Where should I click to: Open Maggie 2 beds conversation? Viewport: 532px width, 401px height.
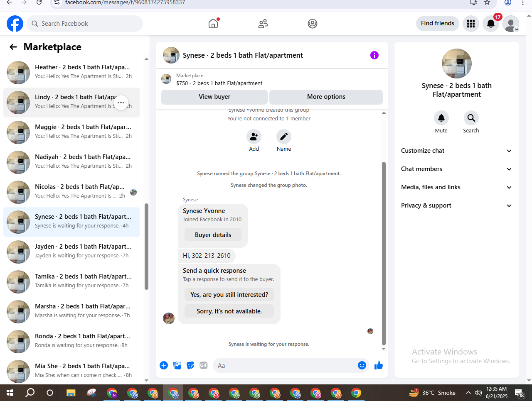pyautogui.click(x=71, y=132)
